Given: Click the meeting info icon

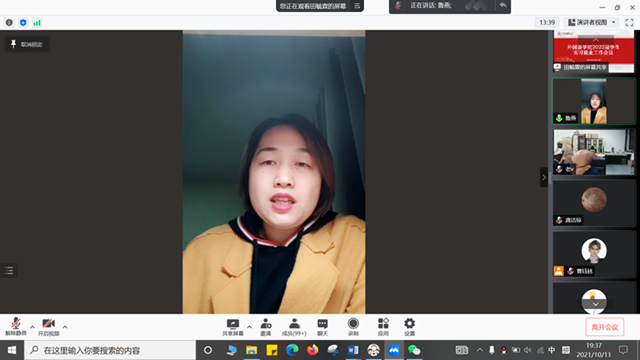Looking at the screenshot, I should pyautogui.click(x=9, y=22).
